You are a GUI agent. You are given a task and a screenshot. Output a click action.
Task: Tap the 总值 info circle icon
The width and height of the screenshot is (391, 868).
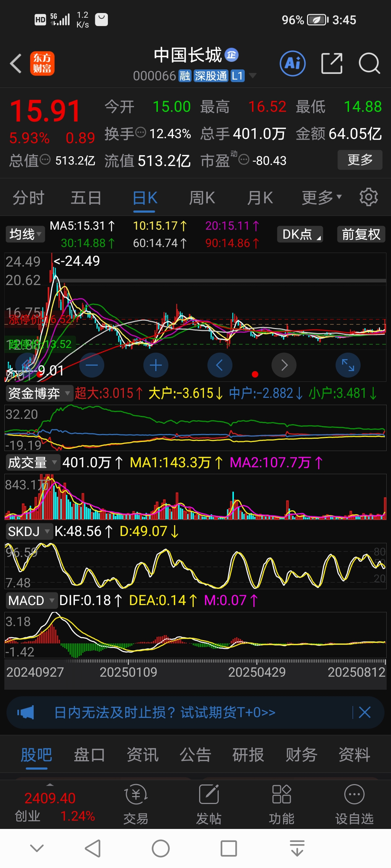(x=45, y=159)
